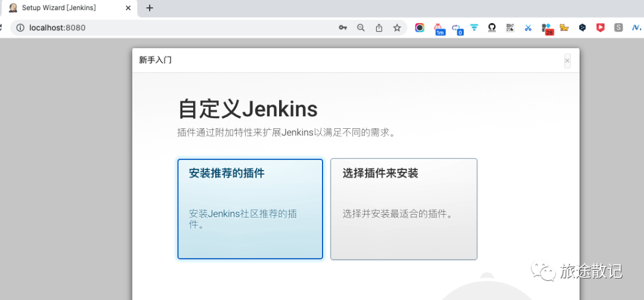Open the loop extension with 0 badge

click(457, 29)
